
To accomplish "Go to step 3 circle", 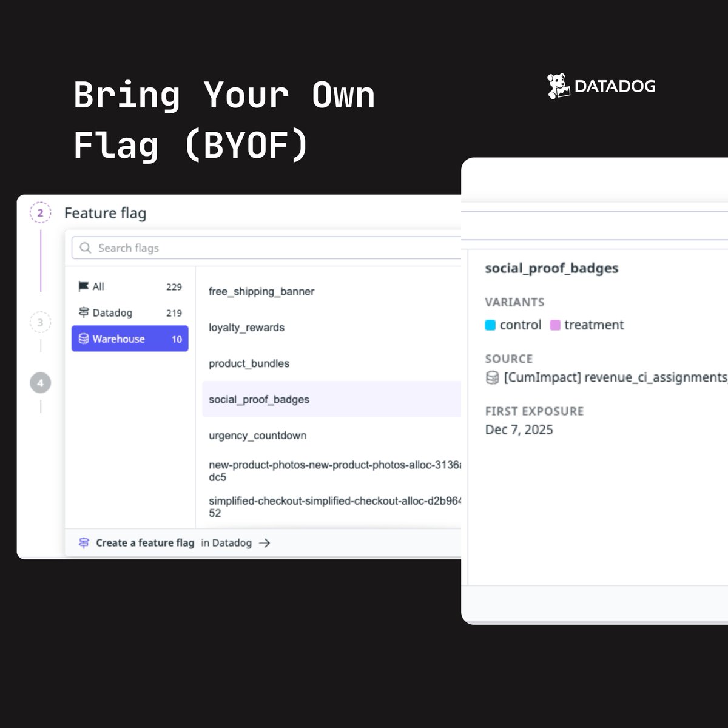I will pos(41,322).
